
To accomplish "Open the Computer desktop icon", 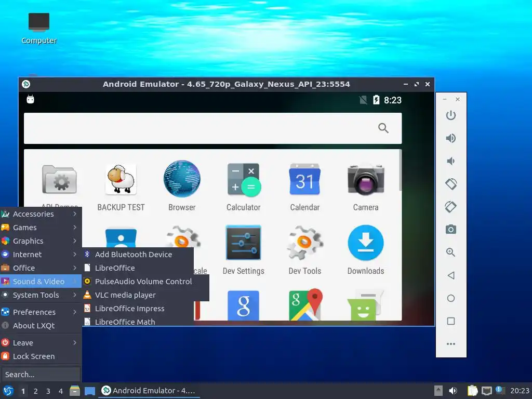I will 39,29.
